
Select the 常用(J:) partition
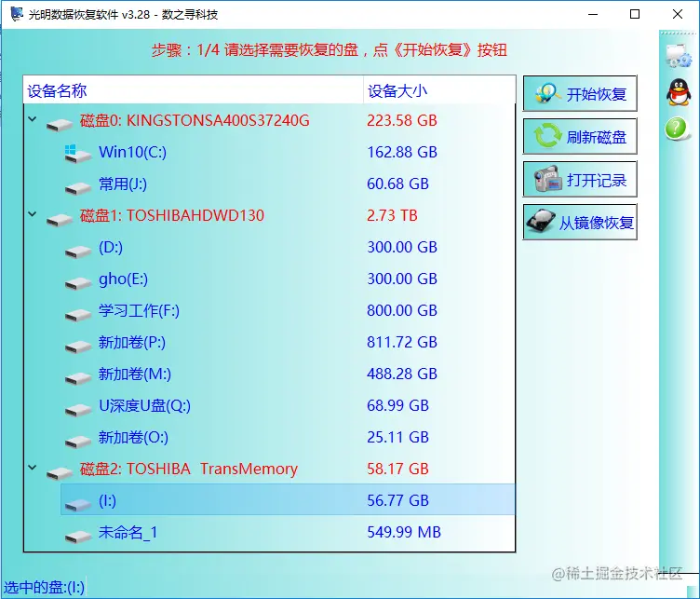click(123, 184)
